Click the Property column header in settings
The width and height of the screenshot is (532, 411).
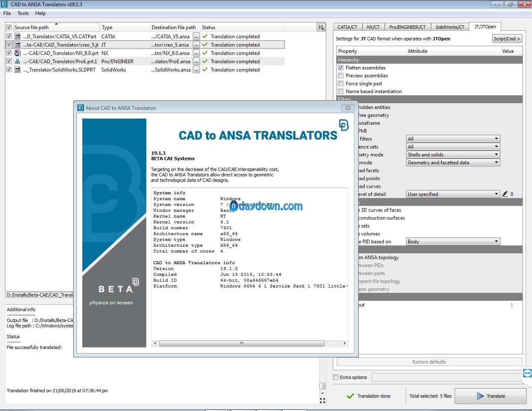(371, 51)
